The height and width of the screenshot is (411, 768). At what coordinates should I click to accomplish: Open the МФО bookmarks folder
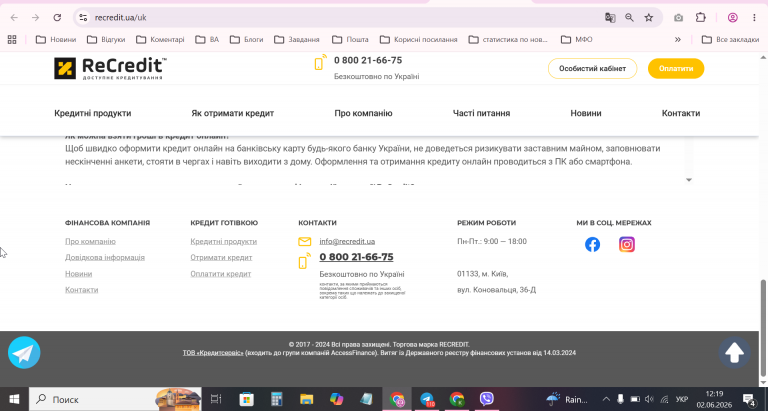tap(576, 39)
